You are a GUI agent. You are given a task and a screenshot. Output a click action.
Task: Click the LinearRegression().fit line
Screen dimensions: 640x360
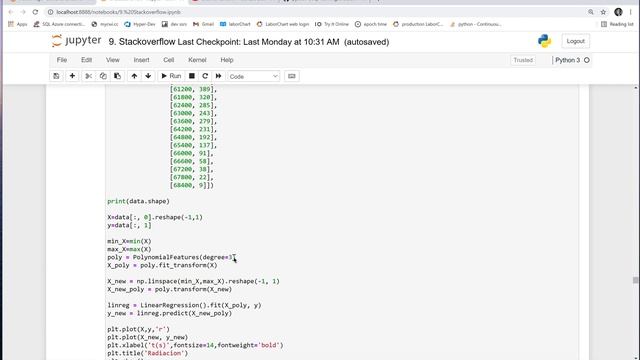tap(184, 305)
